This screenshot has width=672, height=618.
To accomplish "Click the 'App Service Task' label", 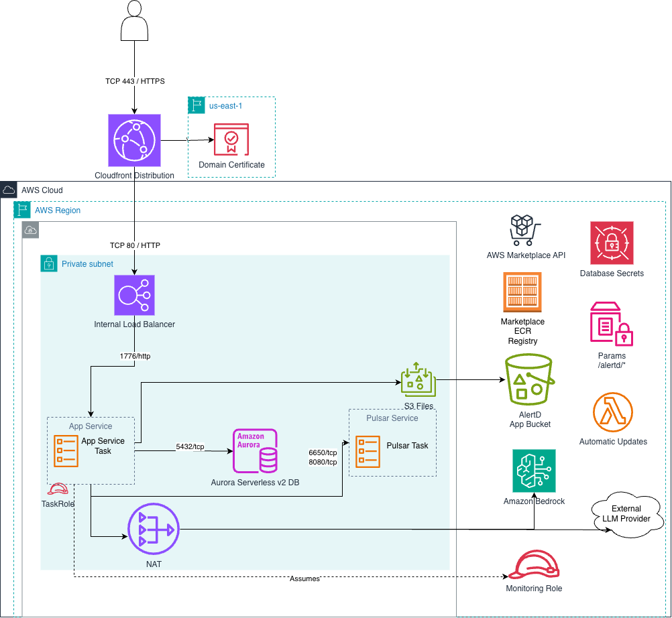I will point(103,446).
